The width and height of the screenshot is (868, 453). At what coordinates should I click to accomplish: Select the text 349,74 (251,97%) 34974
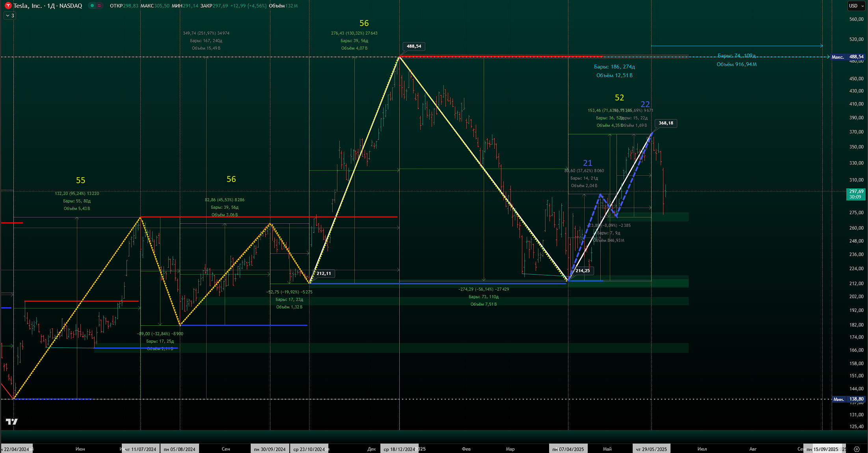(x=206, y=33)
